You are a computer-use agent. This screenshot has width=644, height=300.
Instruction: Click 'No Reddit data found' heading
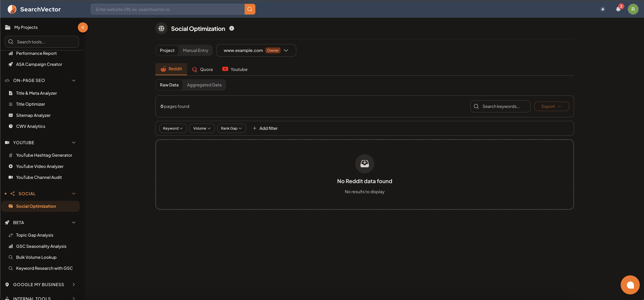coord(365,181)
